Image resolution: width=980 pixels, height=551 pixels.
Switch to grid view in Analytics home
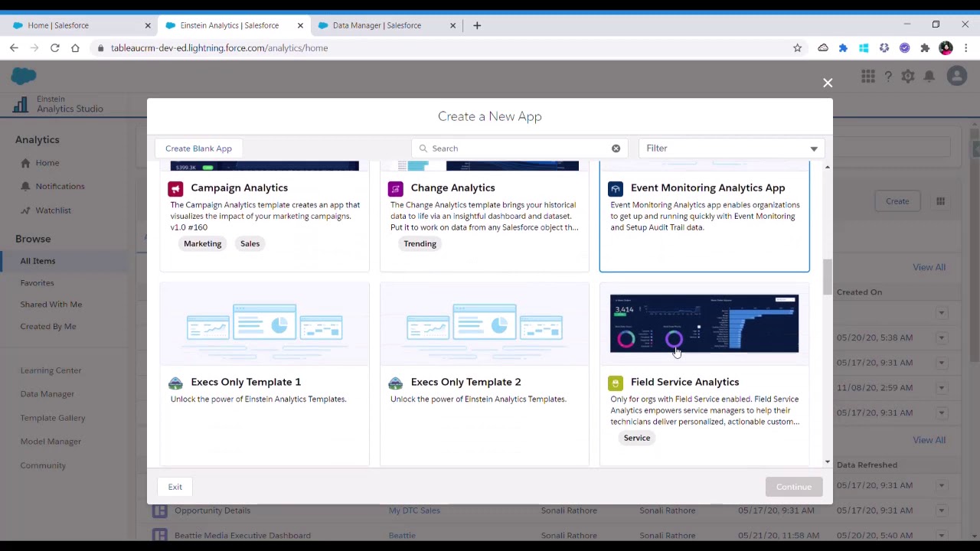coord(940,201)
